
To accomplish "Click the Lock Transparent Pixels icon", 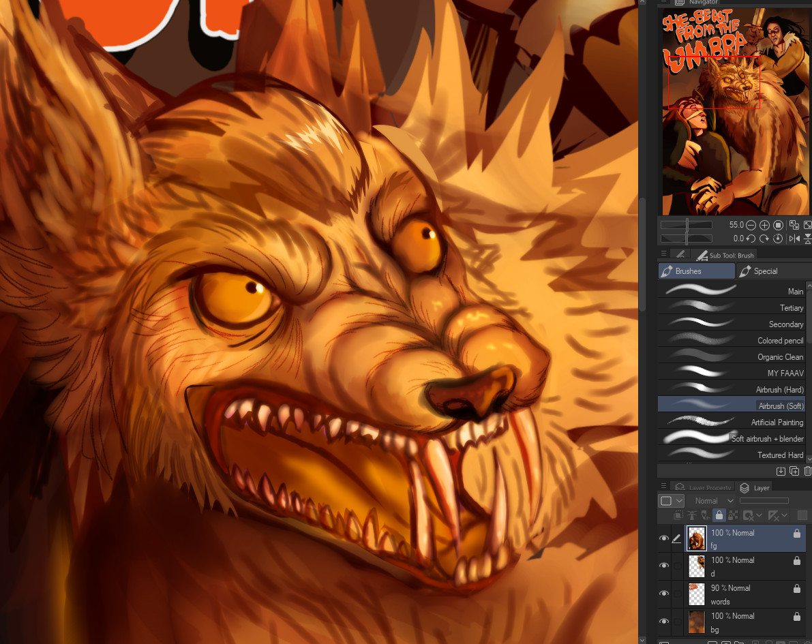I will tap(732, 516).
